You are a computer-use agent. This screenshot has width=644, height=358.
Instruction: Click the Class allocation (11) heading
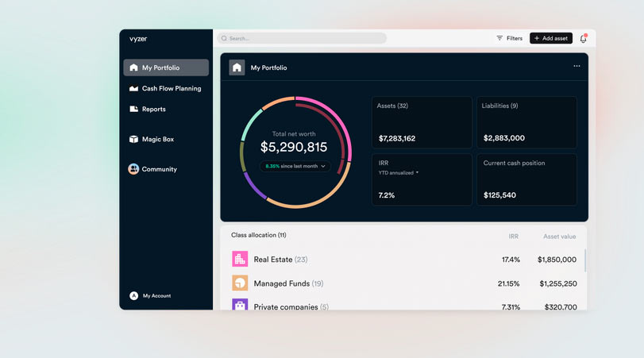coord(258,235)
